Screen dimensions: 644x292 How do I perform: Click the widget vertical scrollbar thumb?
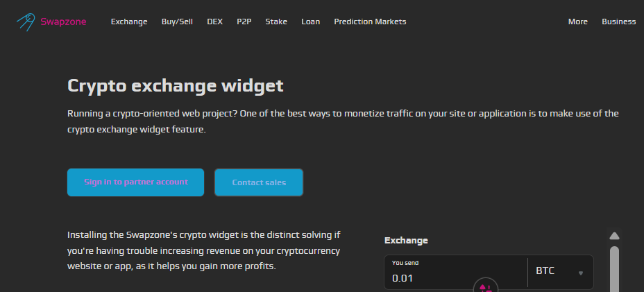[614, 269]
